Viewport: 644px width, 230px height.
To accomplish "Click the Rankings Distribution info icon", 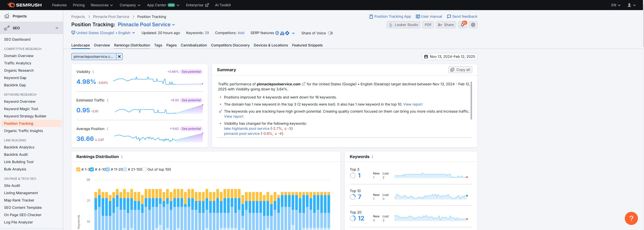I will click(x=122, y=157).
